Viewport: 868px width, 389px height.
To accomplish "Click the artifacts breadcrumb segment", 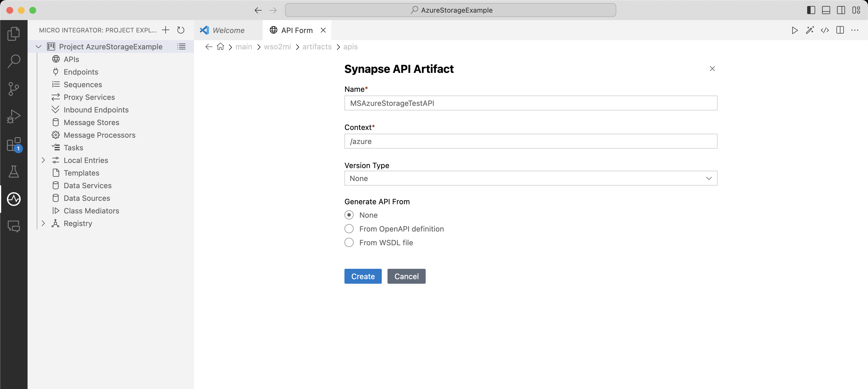I will point(317,46).
